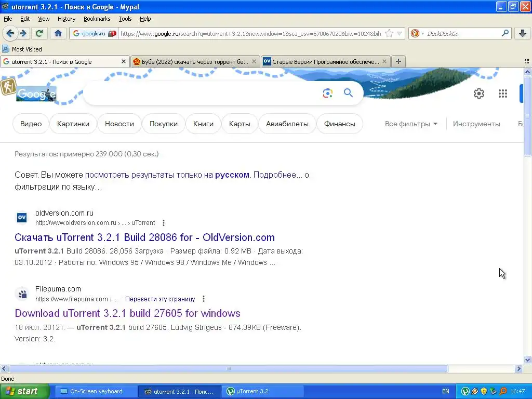Reload the page with the refresh icon
Image resolution: width=532 pixels, height=399 pixels.
(x=39, y=33)
